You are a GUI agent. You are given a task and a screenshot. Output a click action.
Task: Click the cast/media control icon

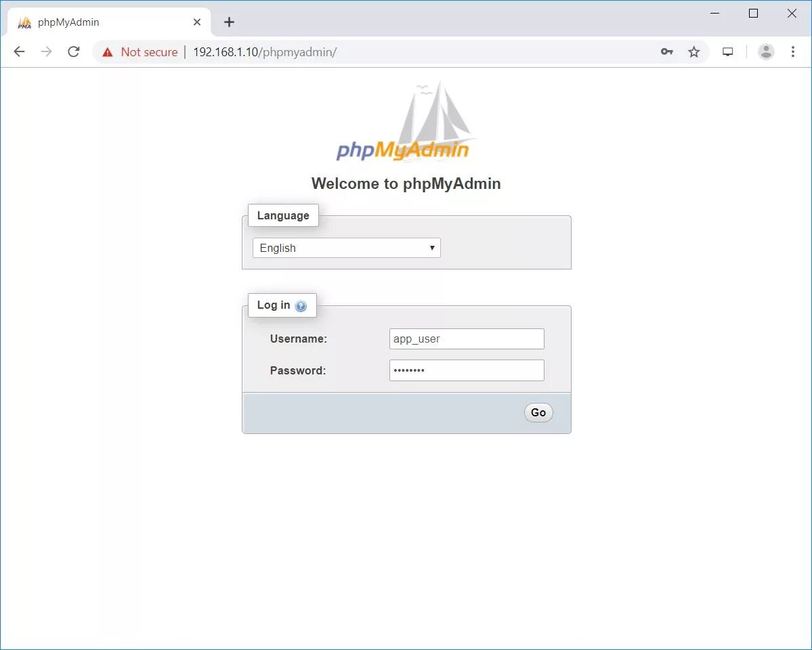point(727,51)
